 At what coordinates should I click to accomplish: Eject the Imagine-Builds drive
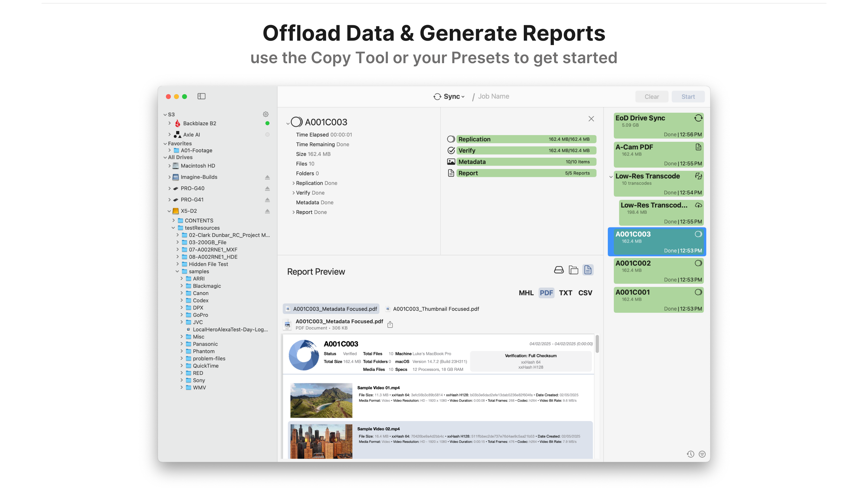click(x=267, y=177)
